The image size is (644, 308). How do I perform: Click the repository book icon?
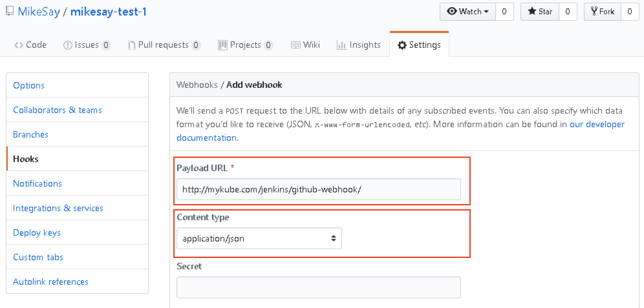[x=10, y=11]
